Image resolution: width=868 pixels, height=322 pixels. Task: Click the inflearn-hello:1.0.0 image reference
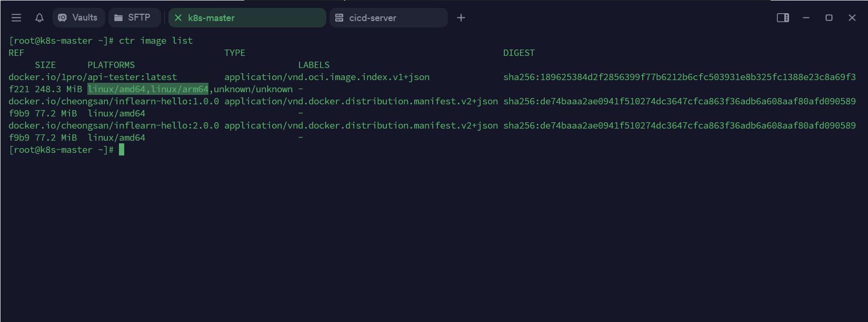click(x=114, y=102)
